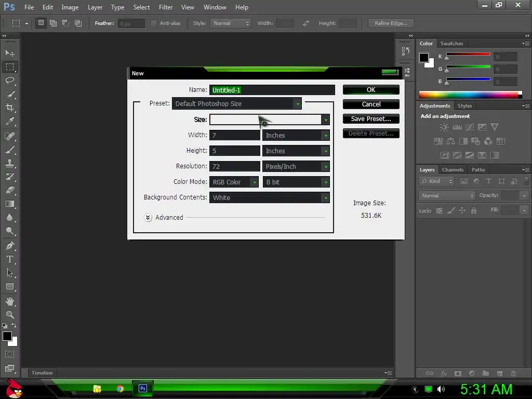Click OK in New dialog
This screenshot has height=399, width=532.
[371, 90]
